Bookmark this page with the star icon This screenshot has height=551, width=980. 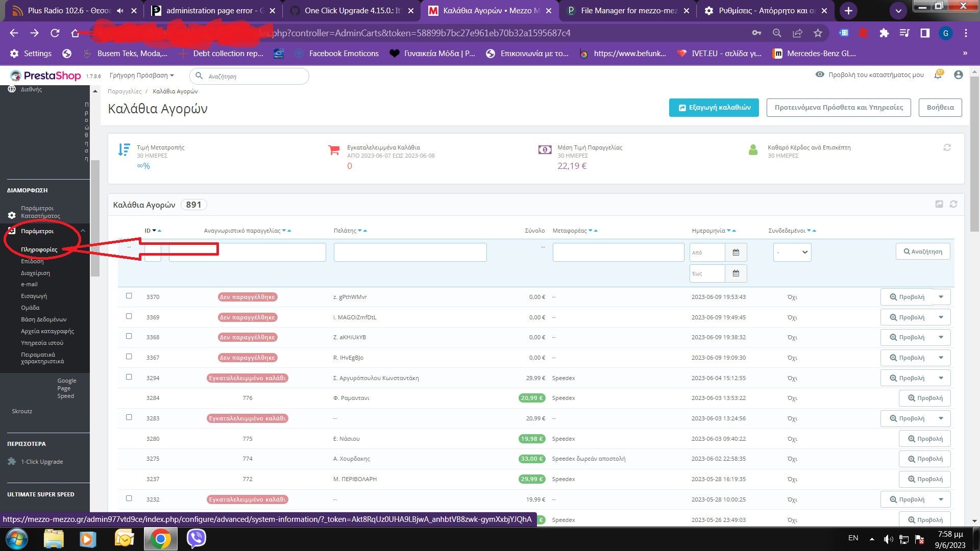(x=818, y=33)
